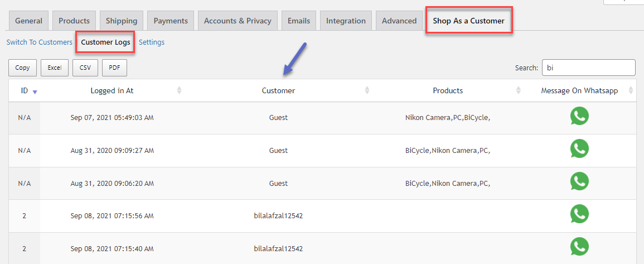Image resolution: width=644 pixels, height=264 pixels.
Task: Open WhatsApp chat for the 09:09:27 AM log
Action: click(x=579, y=148)
